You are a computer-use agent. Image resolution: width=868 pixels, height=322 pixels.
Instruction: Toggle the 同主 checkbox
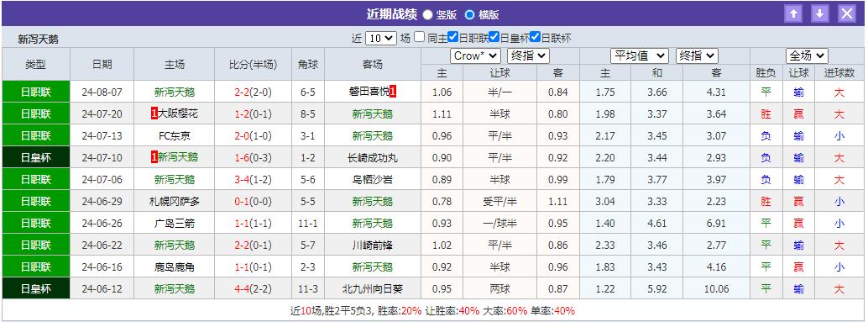tap(420, 37)
